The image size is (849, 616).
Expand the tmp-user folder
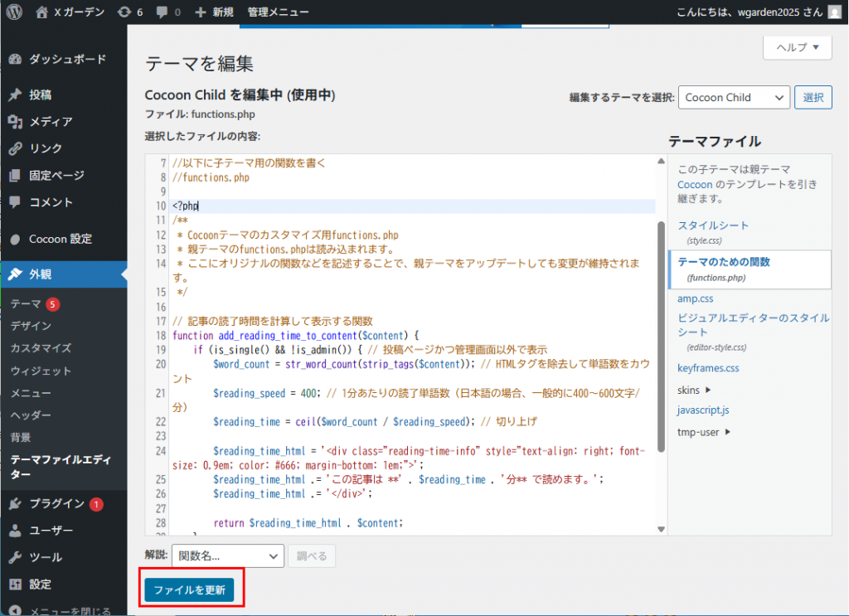tap(704, 431)
